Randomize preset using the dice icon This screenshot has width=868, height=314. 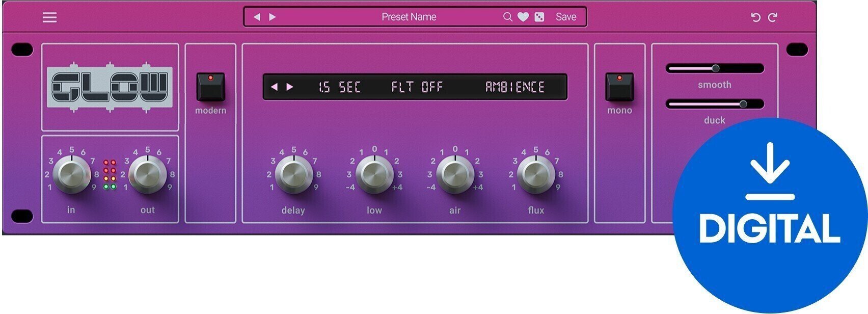tap(539, 17)
